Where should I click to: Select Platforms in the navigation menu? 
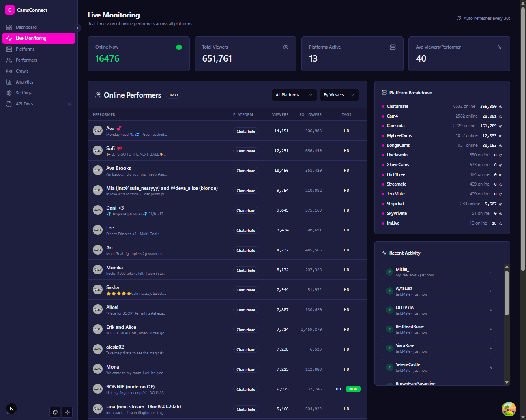26,49
